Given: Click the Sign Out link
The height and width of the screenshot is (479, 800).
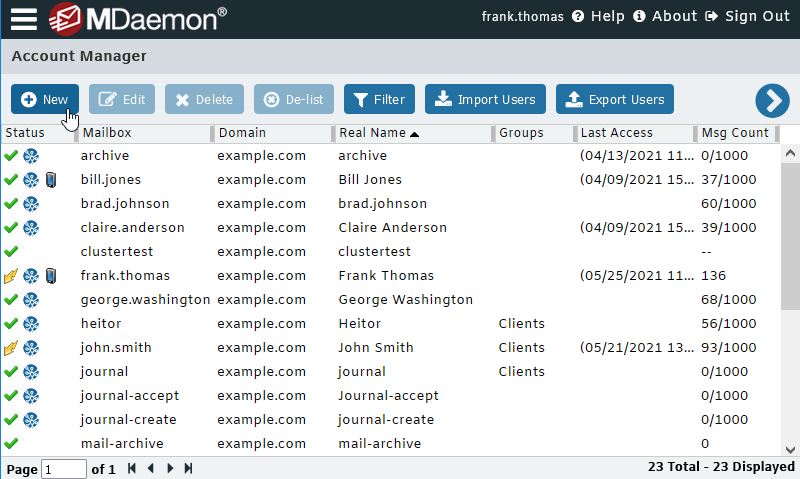Looking at the screenshot, I should click(x=757, y=16).
